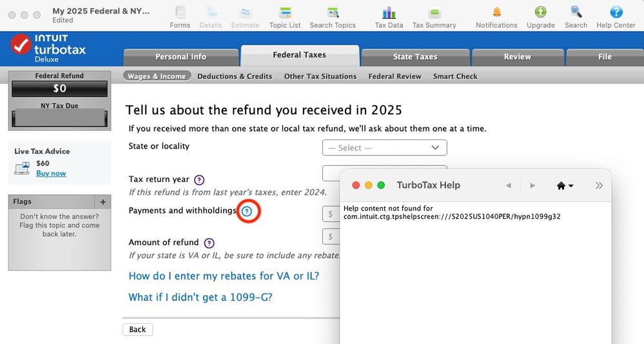Viewport: 644px width, 344px height.
Task: Go forward in TurboTax Help window
Action: pyautogui.click(x=532, y=185)
